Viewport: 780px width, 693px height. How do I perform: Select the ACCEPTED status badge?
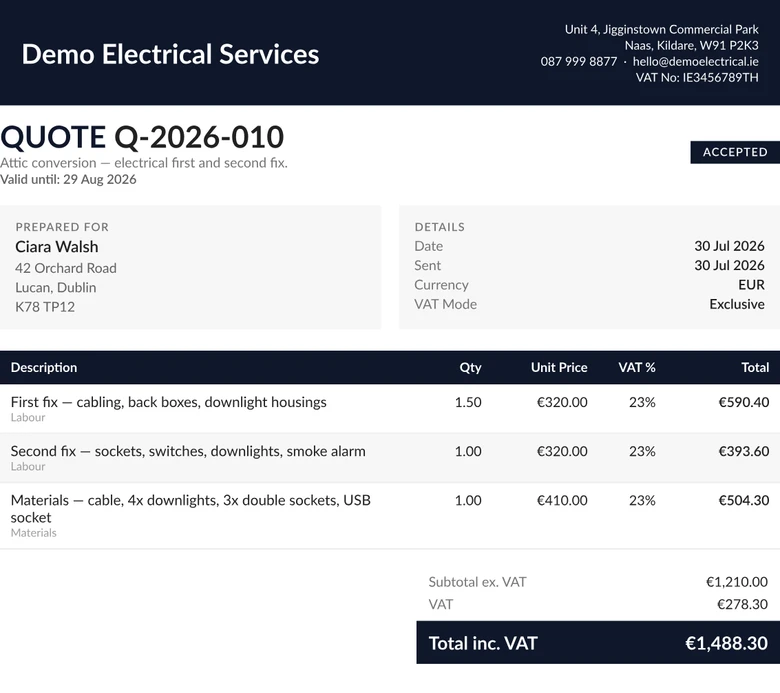tap(735, 152)
